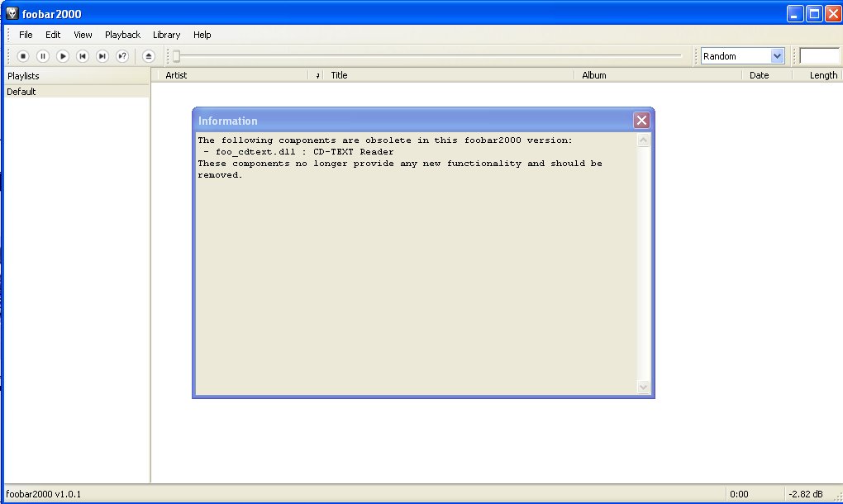Close the foobar2000 window
This screenshot has width=843, height=504.
(x=833, y=13)
